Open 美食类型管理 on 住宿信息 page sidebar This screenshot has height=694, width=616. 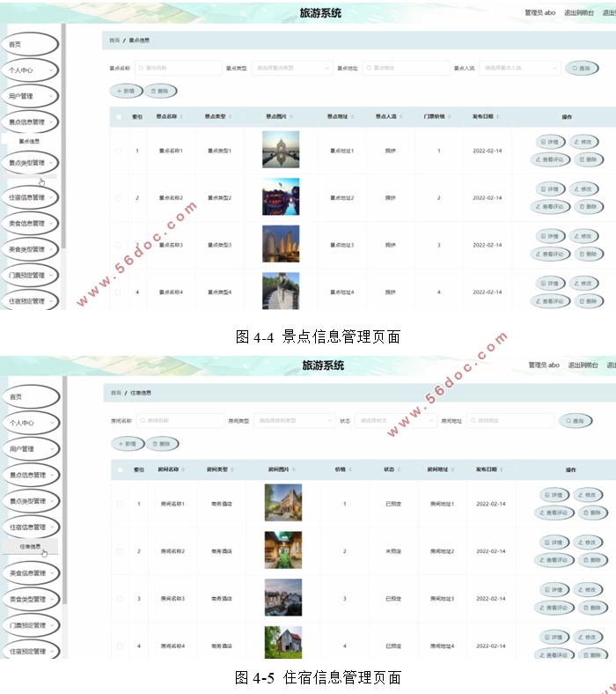click(31, 599)
